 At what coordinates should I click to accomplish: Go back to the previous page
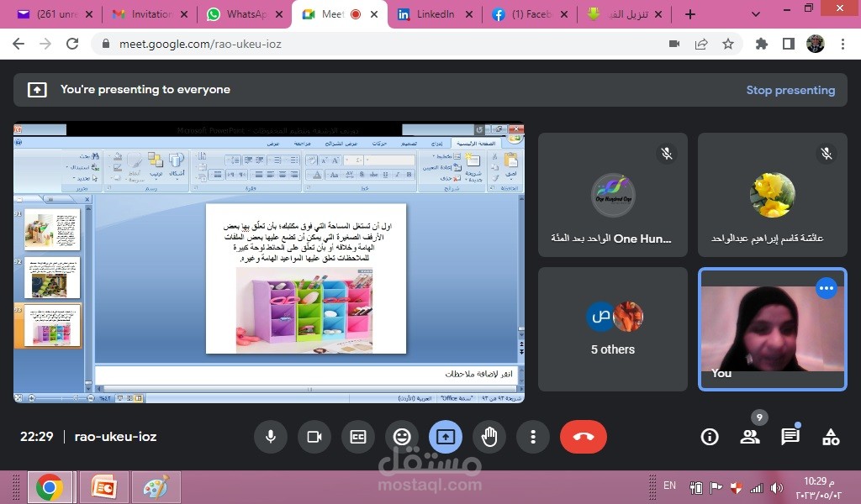(x=18, y=44)
